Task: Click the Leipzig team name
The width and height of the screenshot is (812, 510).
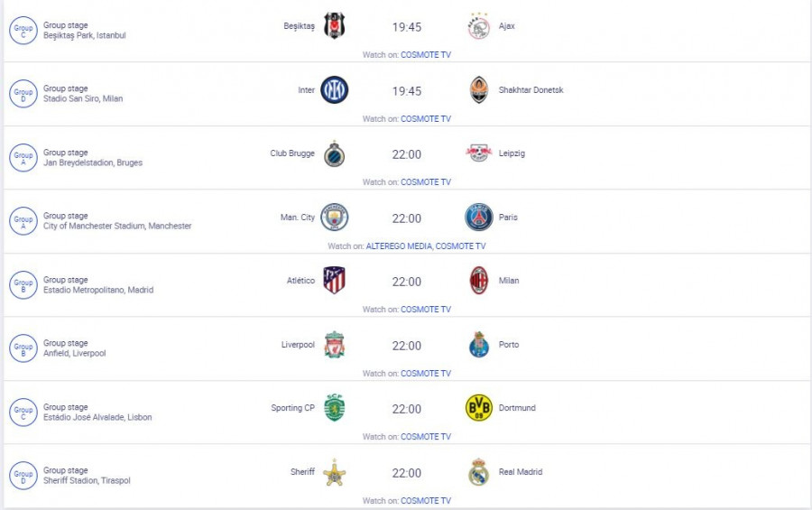Action: [x=512, y=153]
